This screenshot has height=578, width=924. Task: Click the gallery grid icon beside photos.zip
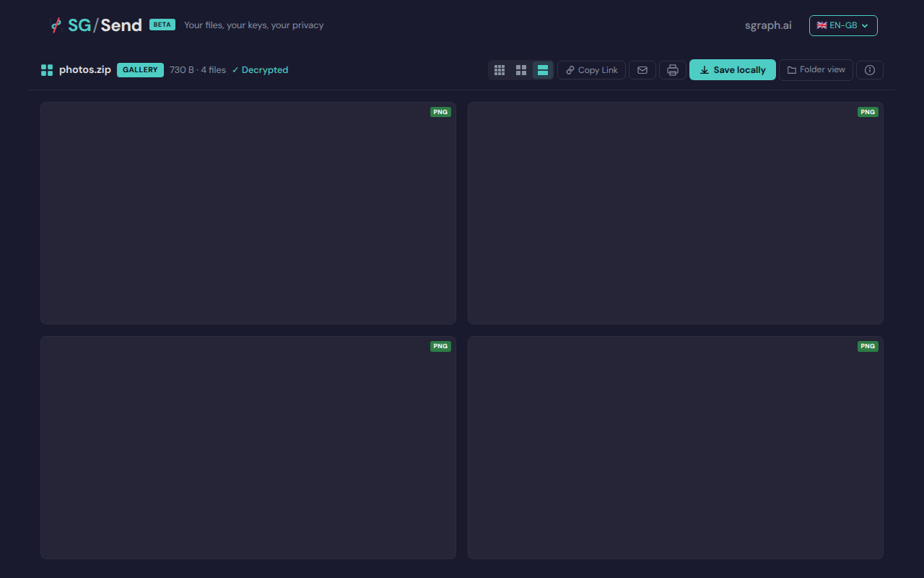pyautogui.click(x=47, y=70)
